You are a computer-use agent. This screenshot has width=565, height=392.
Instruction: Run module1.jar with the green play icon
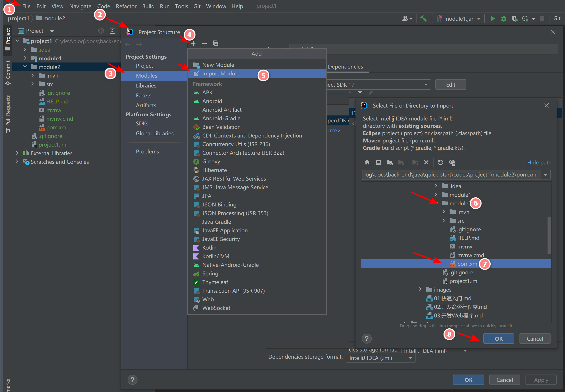493,19
